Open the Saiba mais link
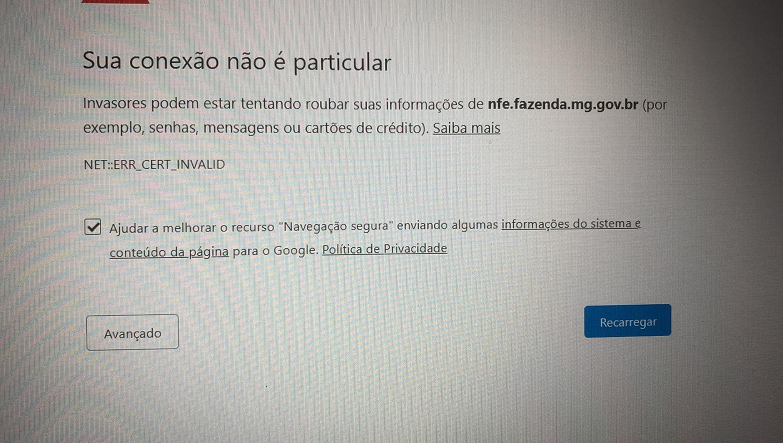783x443 pixels. pos(466,128)
